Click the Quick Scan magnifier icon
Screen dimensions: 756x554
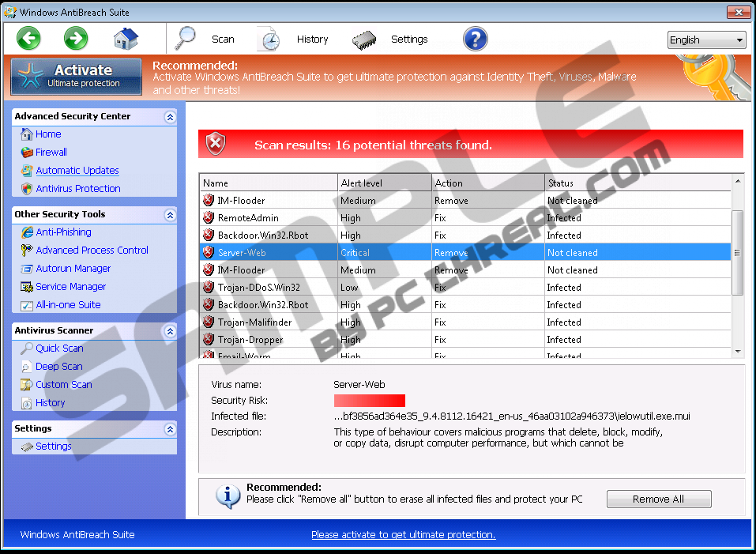tap(27, 348)
